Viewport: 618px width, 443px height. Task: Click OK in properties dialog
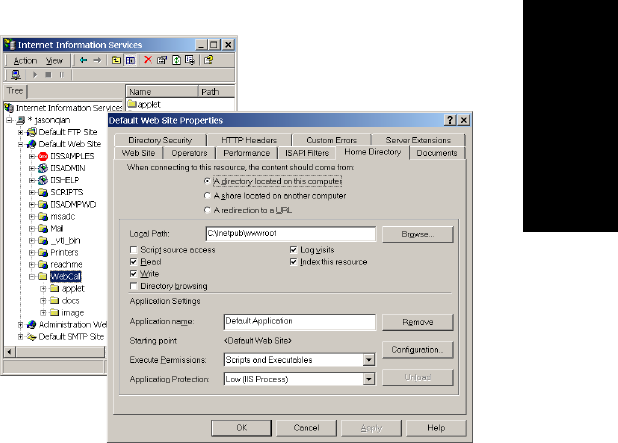242,428
